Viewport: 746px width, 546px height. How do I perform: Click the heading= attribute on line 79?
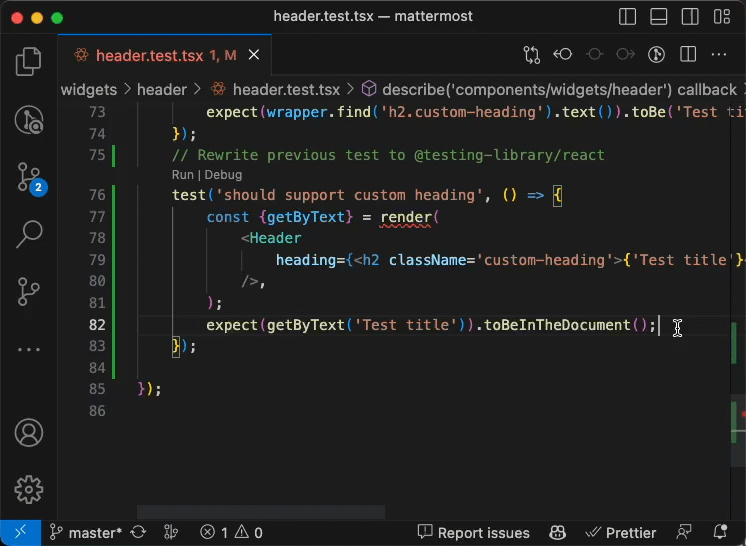(311, 260)
